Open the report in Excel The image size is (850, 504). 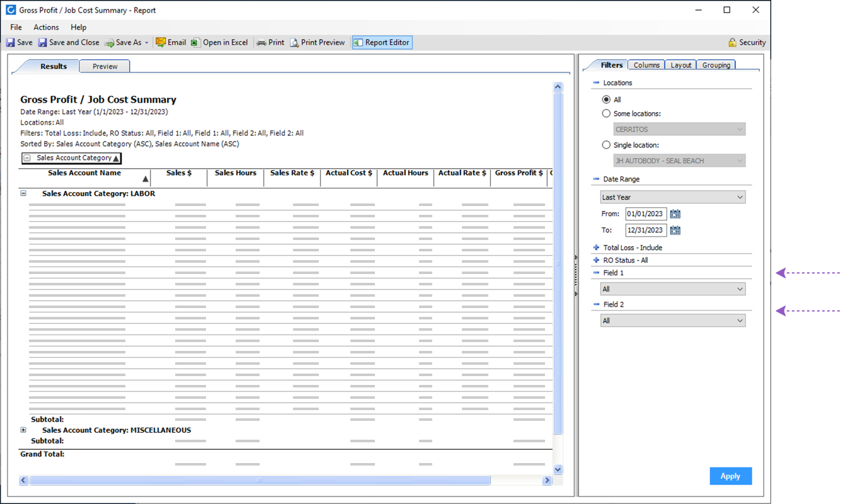[x=219, y=42]
